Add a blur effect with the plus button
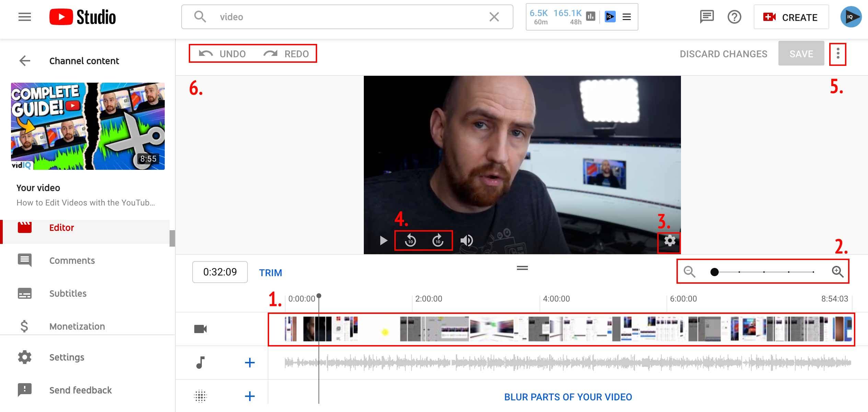The width and height of the screenshot is (868, 412). pos(250,396)
